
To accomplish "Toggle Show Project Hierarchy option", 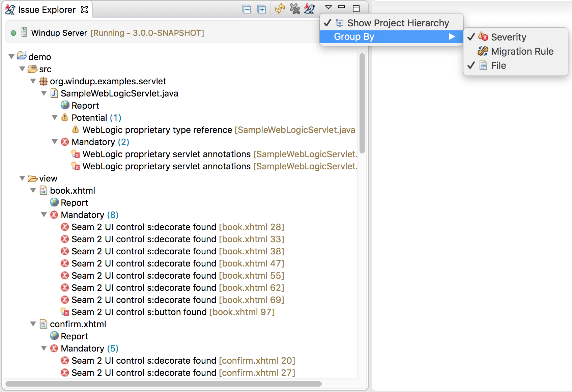I will pyautogui.click(x=398, y=23).
